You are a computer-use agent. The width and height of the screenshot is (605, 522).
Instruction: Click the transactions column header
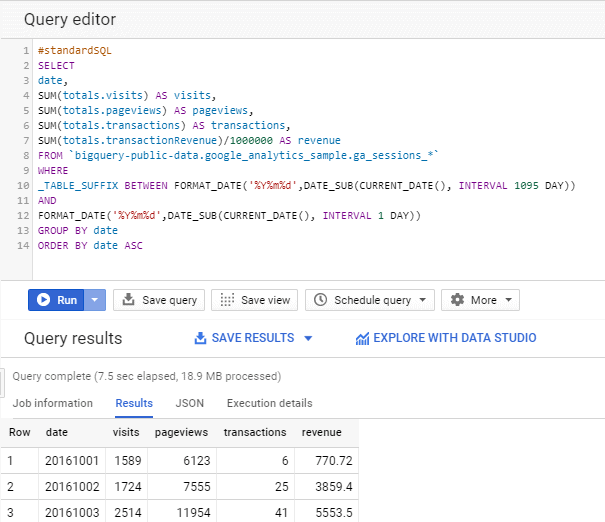tap(254, 432)
